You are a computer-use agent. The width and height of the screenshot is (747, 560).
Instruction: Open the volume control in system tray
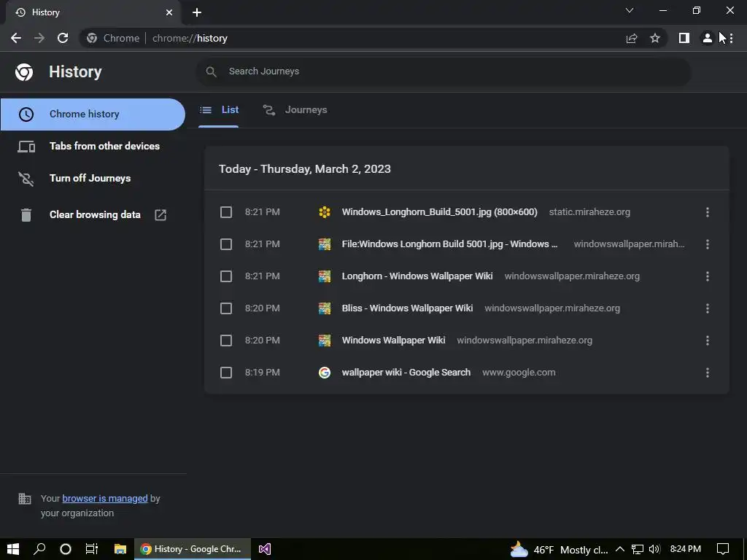click(x=654, y=549)
